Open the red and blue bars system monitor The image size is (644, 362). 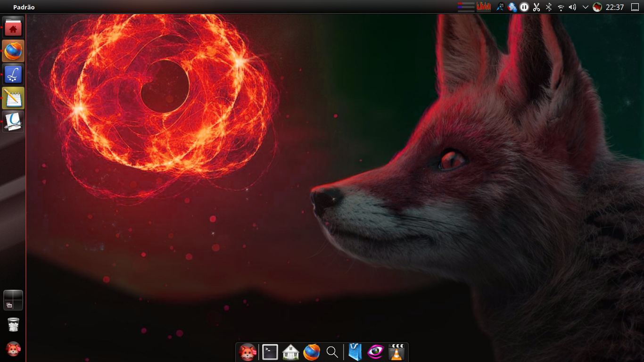466,7
